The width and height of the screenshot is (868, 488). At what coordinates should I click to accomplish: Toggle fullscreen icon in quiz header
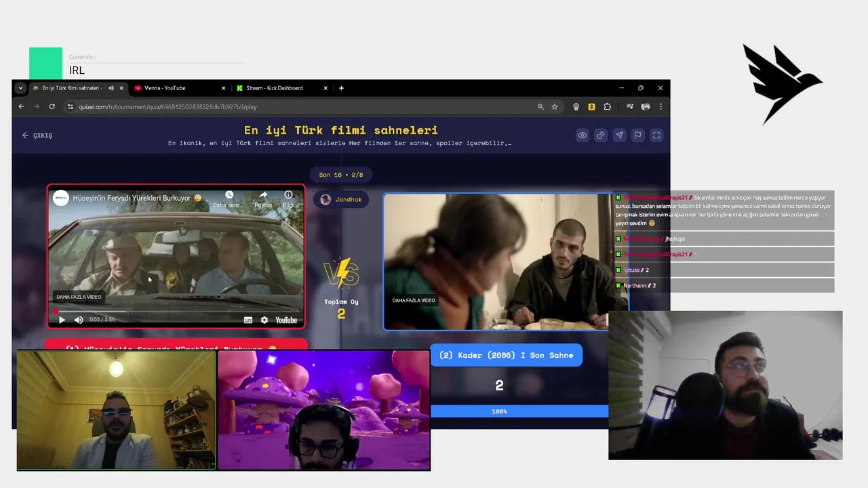point(656,136)
